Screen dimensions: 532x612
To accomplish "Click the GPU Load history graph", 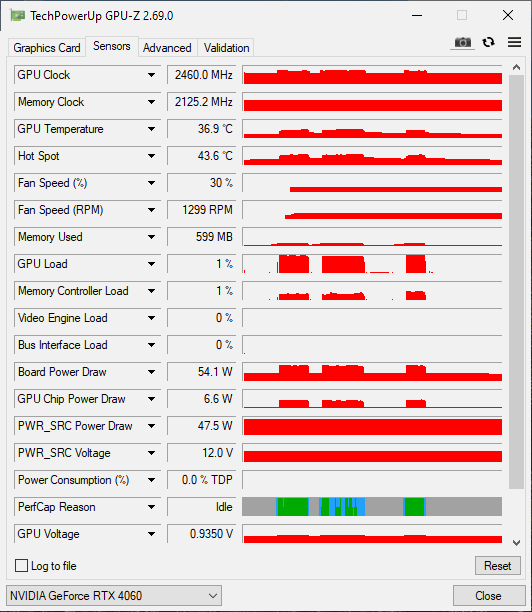I will coord(372,264).
